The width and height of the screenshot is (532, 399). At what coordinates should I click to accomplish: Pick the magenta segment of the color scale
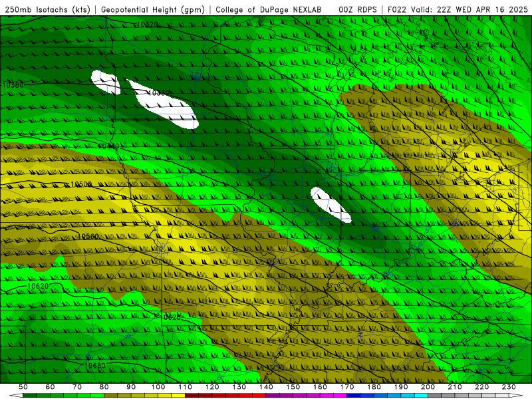point(307,396)
